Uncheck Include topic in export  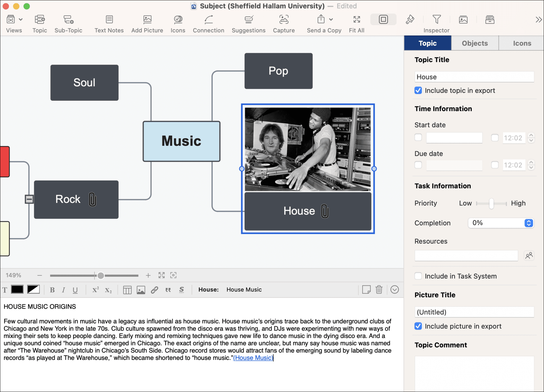[418, 91]
